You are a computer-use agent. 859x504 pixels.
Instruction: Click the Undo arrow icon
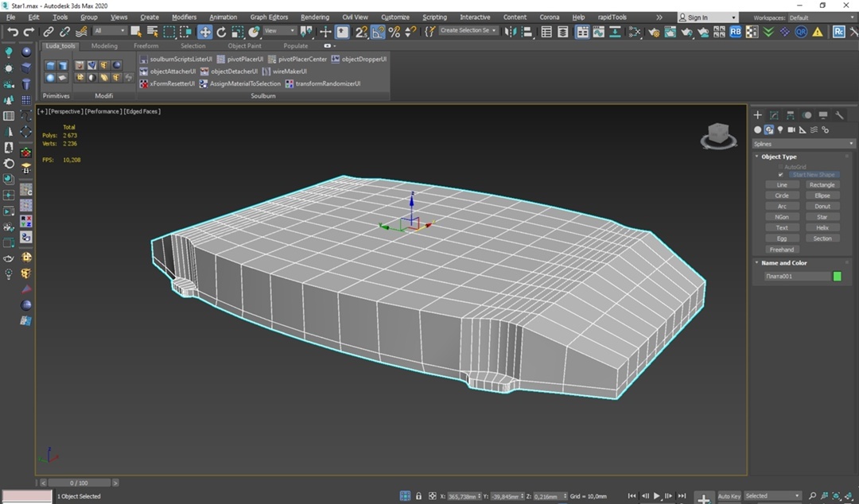coord(12,32)
